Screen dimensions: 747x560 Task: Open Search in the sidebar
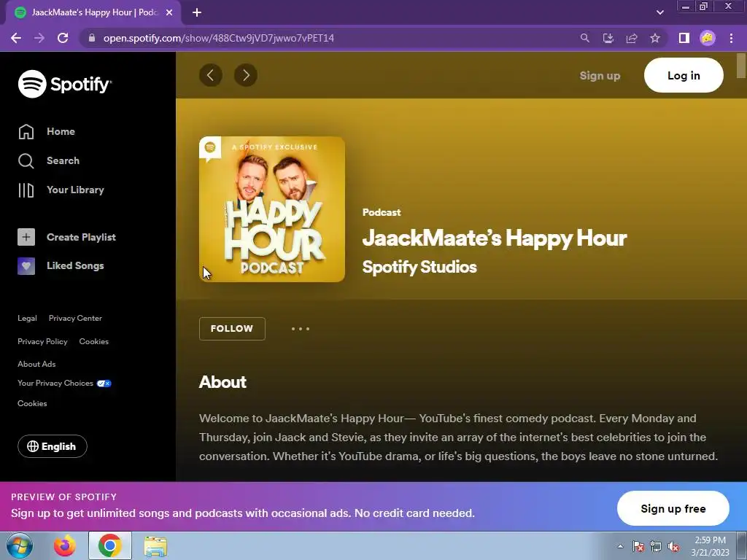[49, 160]
